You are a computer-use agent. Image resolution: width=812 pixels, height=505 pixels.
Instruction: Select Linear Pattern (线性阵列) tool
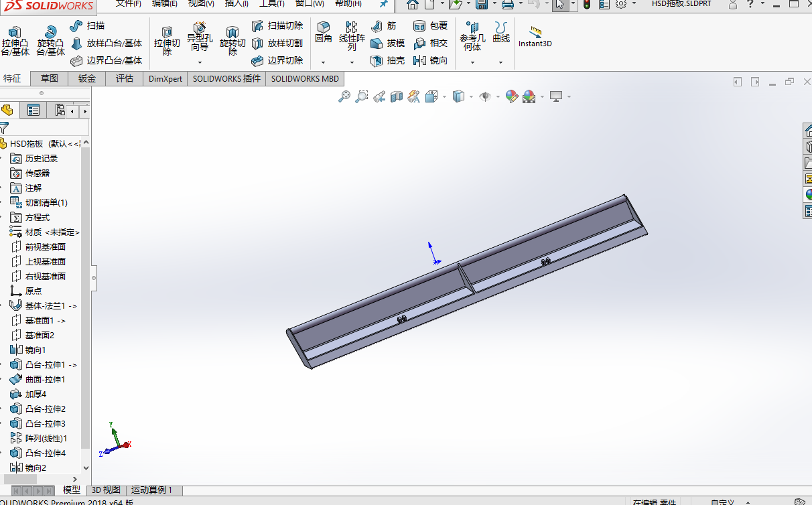point(352,36)
